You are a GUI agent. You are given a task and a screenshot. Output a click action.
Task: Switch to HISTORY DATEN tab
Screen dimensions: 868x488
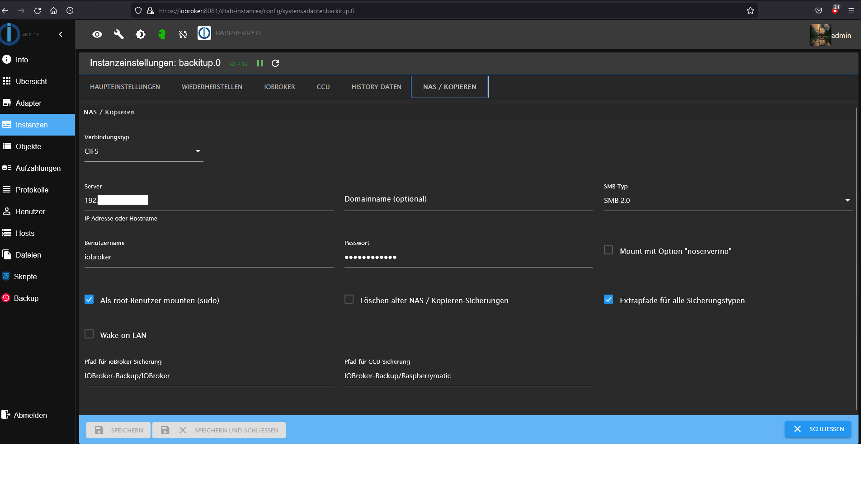[376, 87]
